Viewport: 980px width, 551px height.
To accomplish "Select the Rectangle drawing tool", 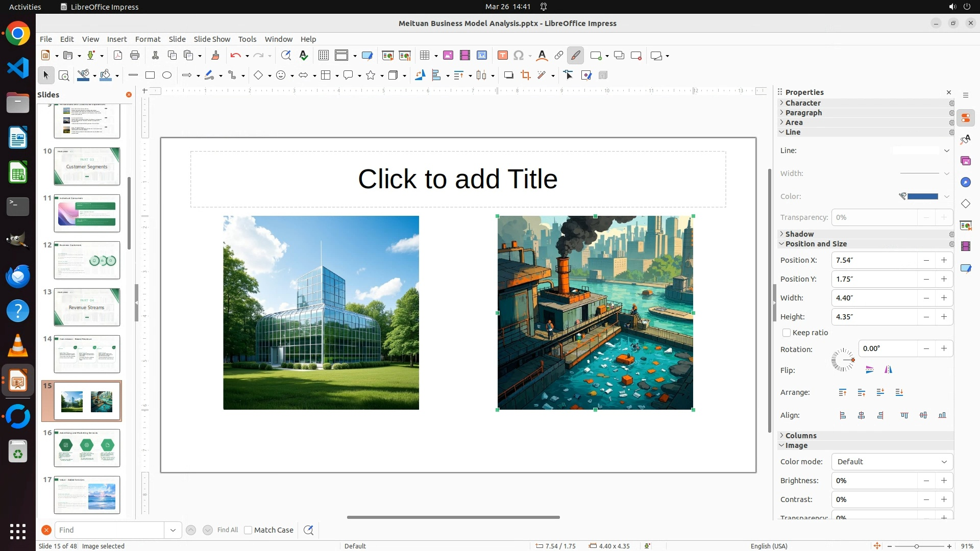I will click(150, 76).
